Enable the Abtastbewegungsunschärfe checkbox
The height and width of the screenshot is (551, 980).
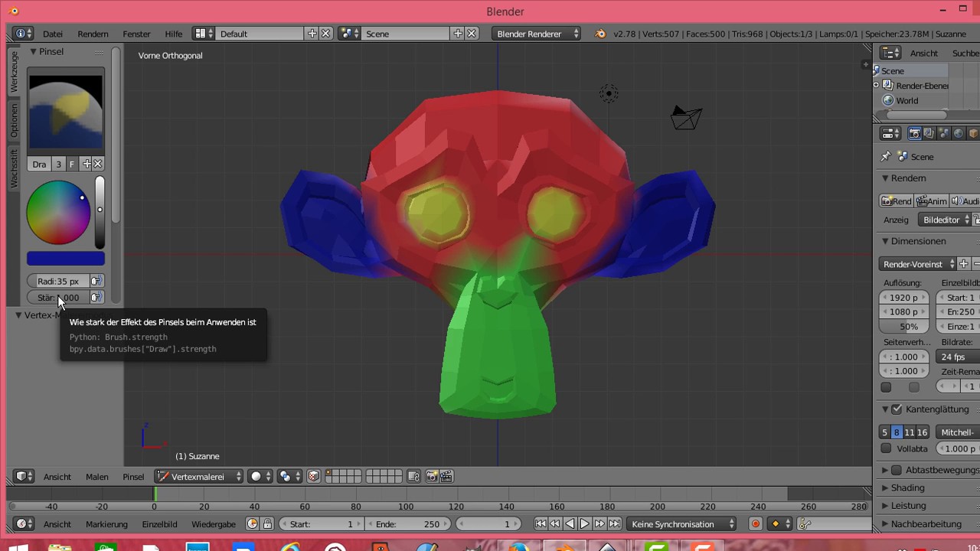coord(897,470)
